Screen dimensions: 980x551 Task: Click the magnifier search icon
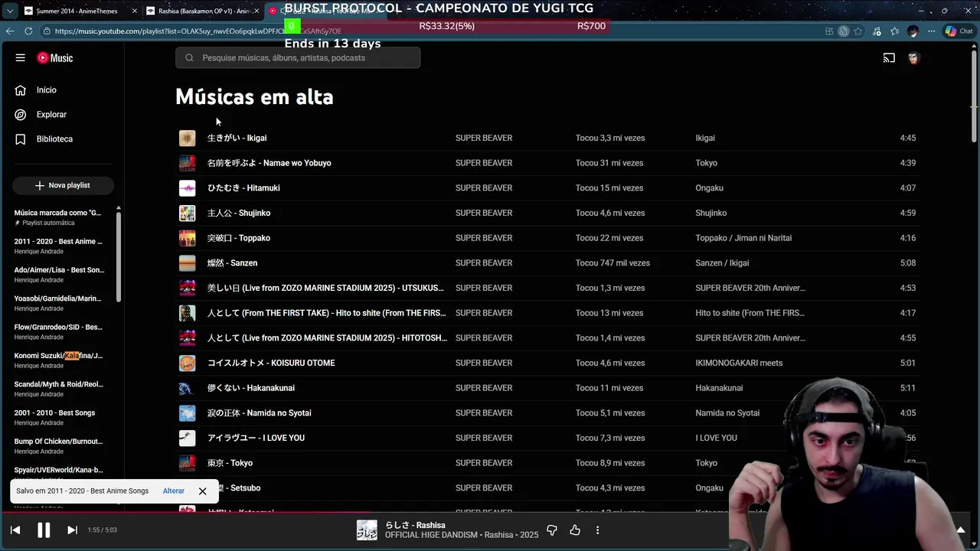click(x=189, y=58)
